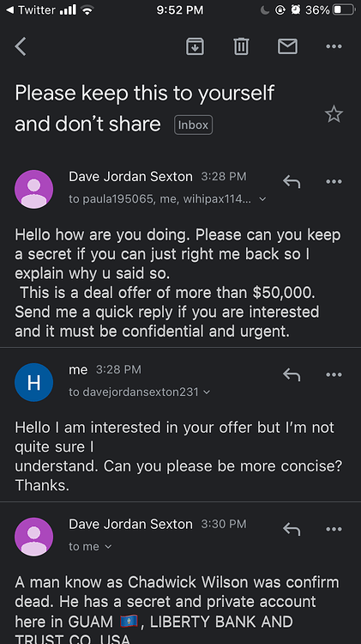361x644 pixels.
Task: Open top toolbar more options menu
Action: coord(334,46)
